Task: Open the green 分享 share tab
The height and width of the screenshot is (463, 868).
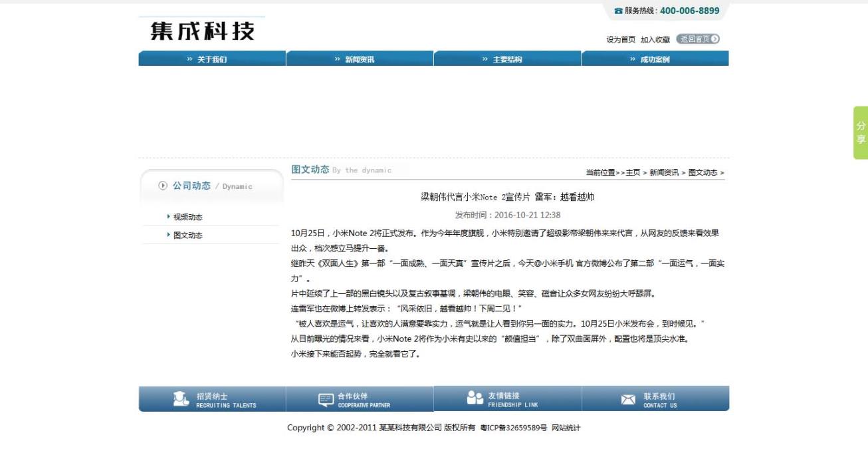Action: (861, 132)
